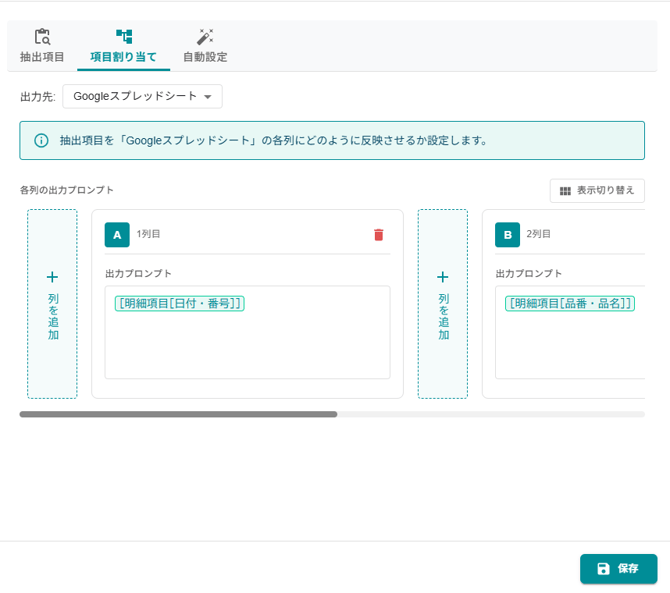
Task: Save settings with the 保存 button
Action: pyautogui.click(x=618, y=569)
